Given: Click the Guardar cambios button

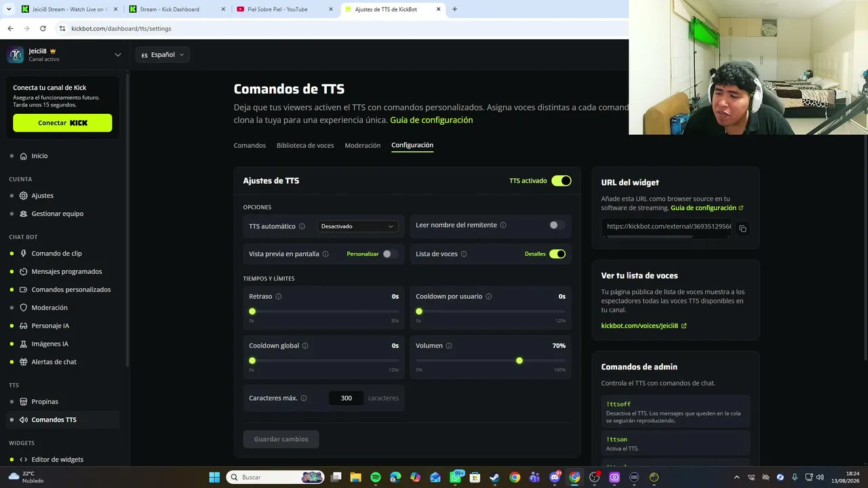Looking at the screenshot, I should (281, 439).
